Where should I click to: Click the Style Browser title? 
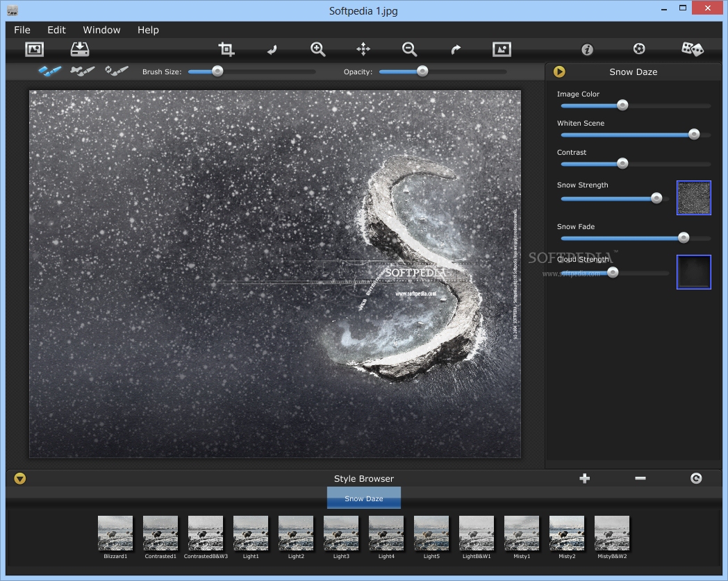364,478
